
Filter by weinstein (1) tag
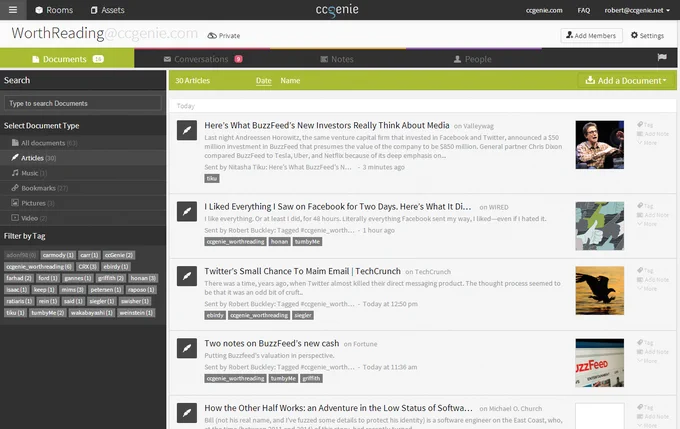[136, 313]
